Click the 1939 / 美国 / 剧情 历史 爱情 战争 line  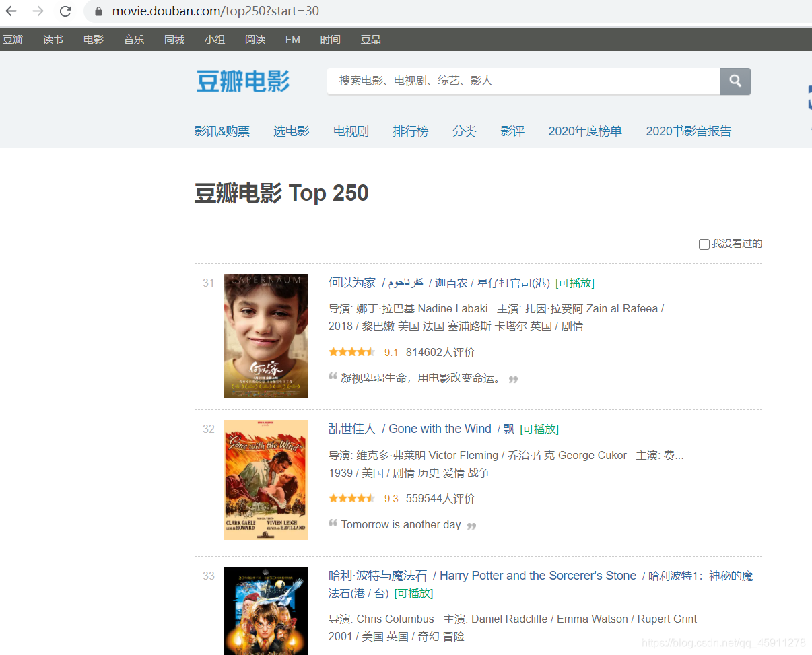click(409, 473)
